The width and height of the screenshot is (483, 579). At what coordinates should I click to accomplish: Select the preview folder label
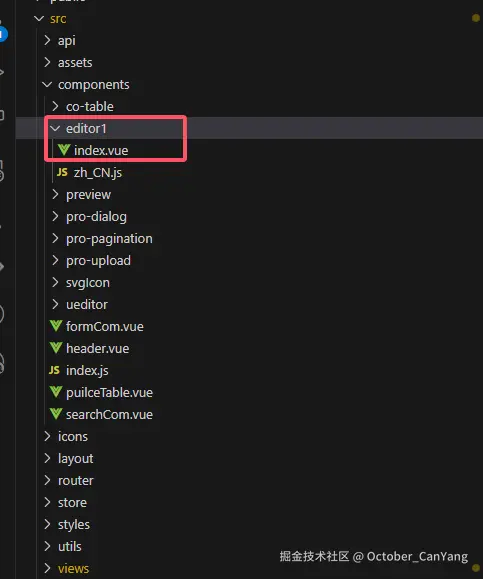tap(88, 195)
